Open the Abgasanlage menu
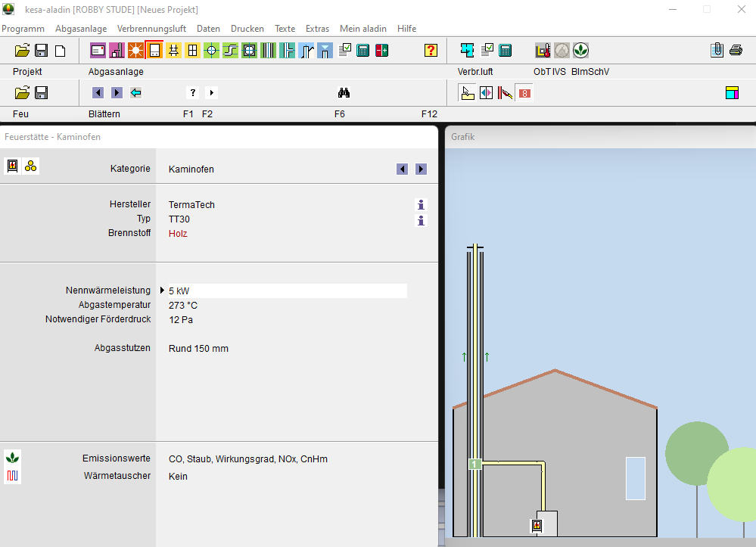The width and height of the screenshot is (756, 547). 80,29
